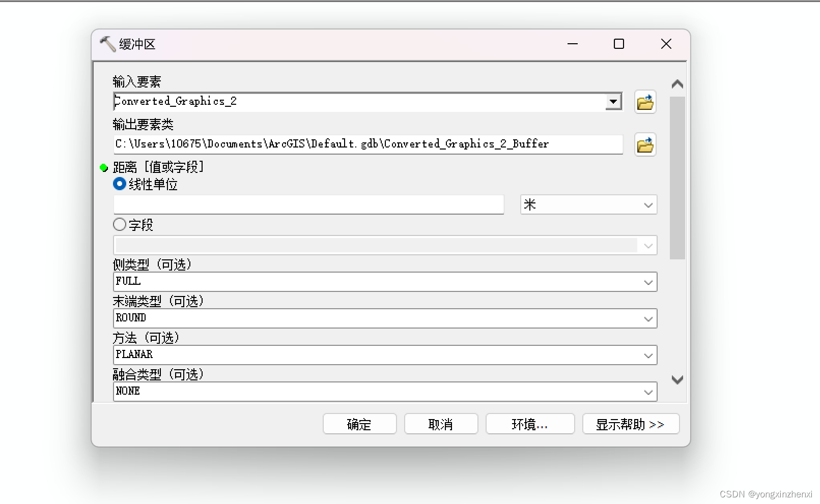Expand the 方法 PLANAR dropdown

coord(385,355)
